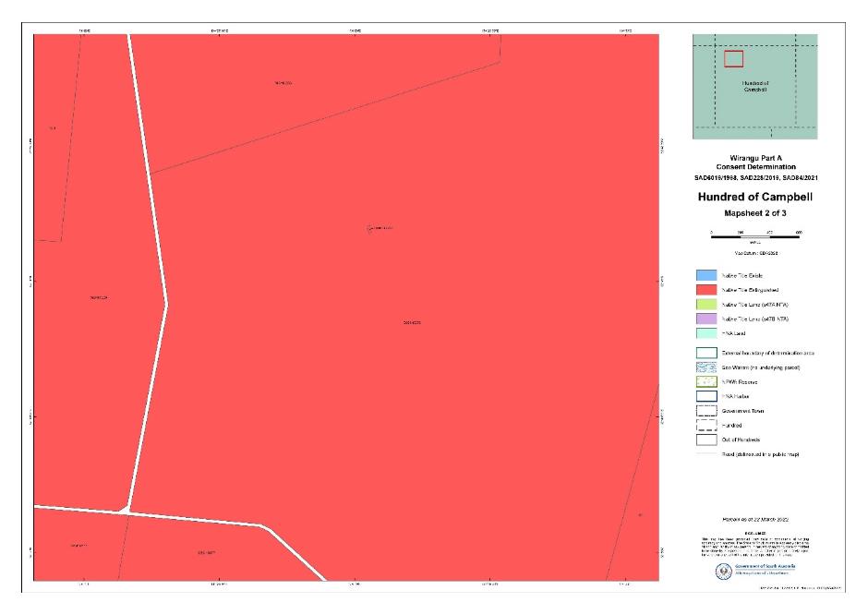Click the 'Sea Waters' legend label
The image size is (868, 614).
coord(761,367)
